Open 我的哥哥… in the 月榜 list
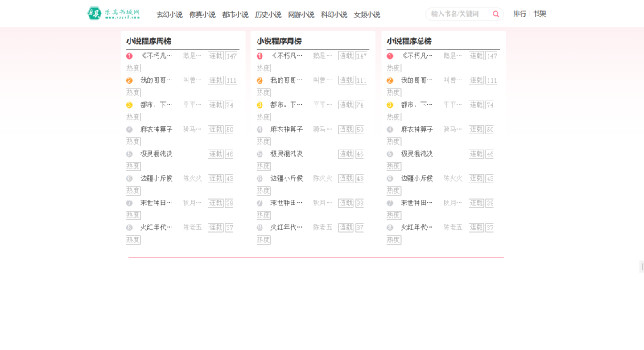The height and width of the screenshot is (350, 644). click(287, 80)
